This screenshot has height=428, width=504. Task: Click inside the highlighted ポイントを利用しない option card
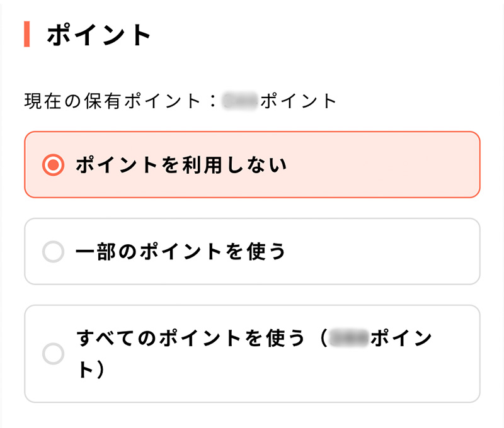[252, 164]
